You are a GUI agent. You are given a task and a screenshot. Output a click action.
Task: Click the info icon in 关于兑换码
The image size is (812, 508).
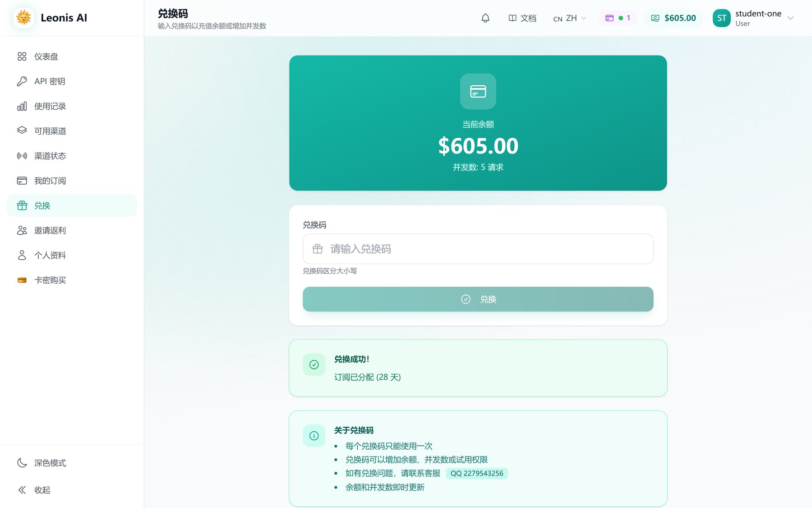coord(314,436)
